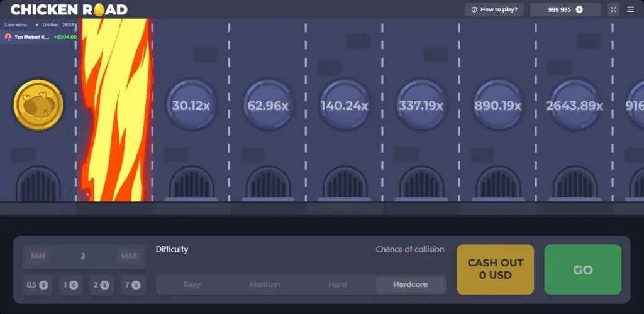Click the player avatar in live wins
The width and height of the screenshot is (644, 314).
8,37
